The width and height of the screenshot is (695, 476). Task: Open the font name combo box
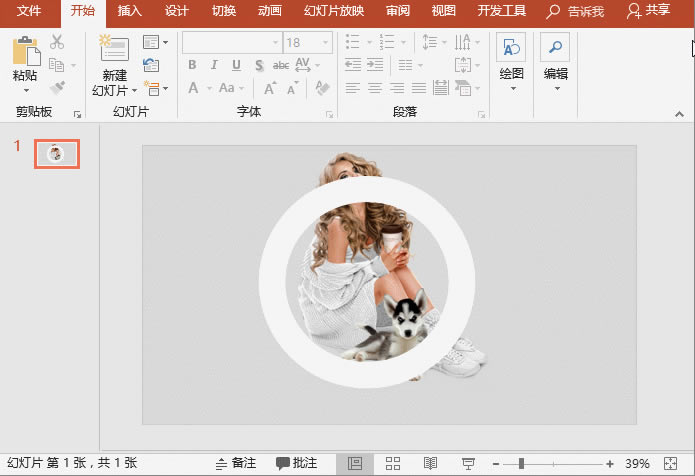pyautogui.click(x=231, y=43)
